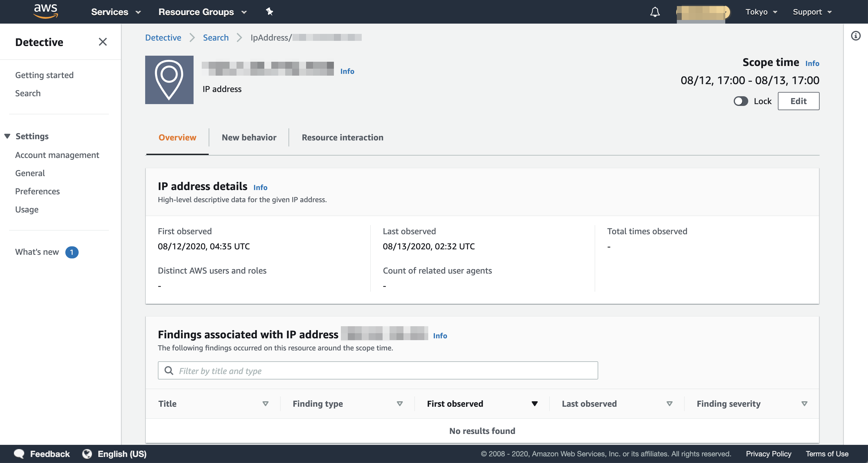868x463 pixels.
Task: Click the 'Count of related user agents' label
Action: pos(437,271)
